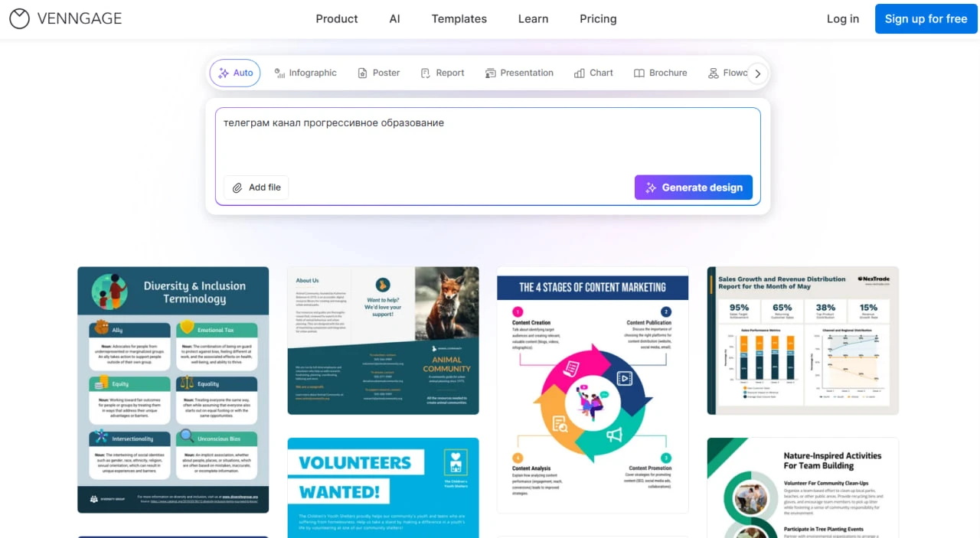Click the paperclip icon in Add file
Image resolution: width=980 pixels, height=538 pixels.
pos(237,187)
